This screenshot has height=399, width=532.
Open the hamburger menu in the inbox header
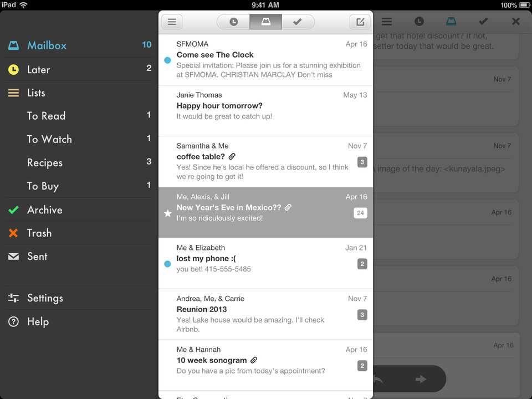click(172, 22)
